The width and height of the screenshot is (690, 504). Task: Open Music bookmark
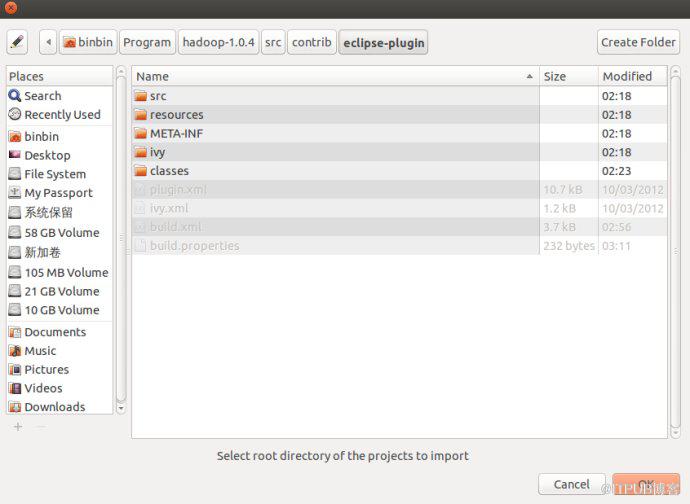[x=60, y=351]
